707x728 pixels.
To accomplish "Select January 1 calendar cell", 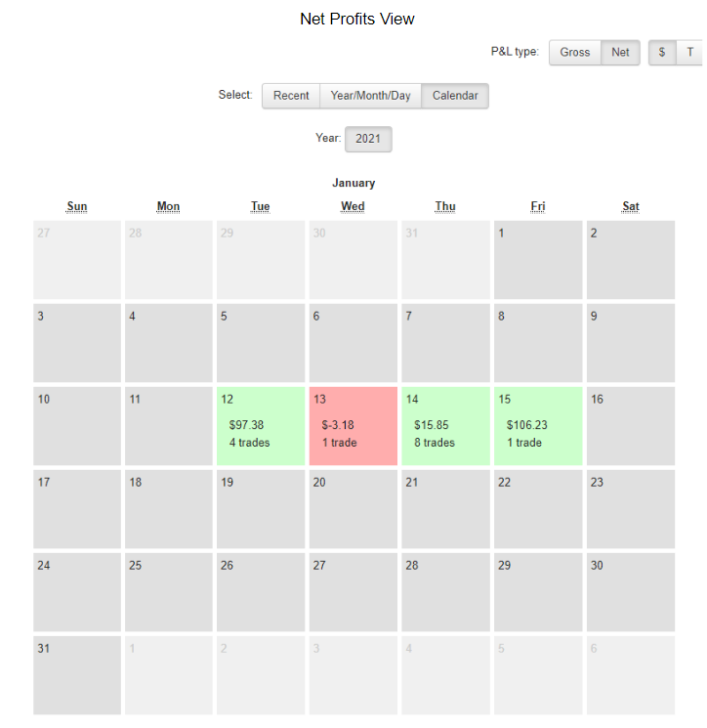I will 537,260.
